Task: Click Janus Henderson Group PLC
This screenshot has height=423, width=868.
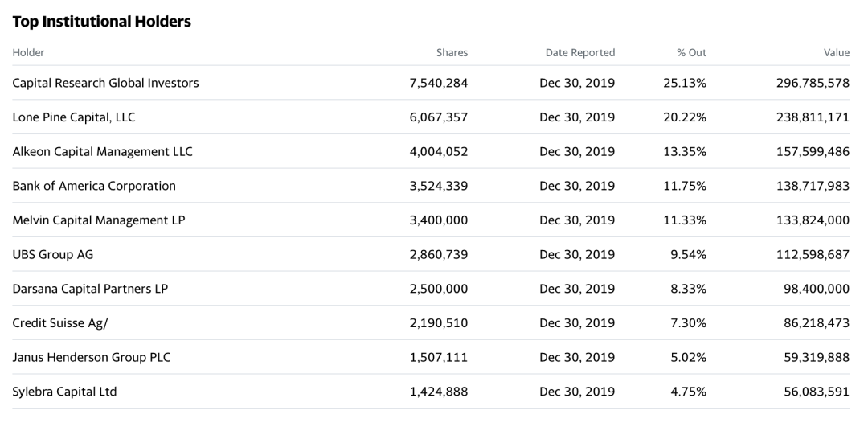Action: click(x=91, y=357)
